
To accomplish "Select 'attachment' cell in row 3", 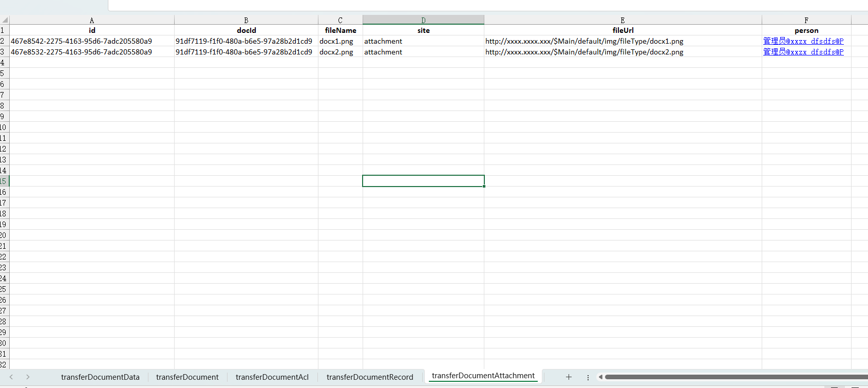I will [x=423, y=52].
